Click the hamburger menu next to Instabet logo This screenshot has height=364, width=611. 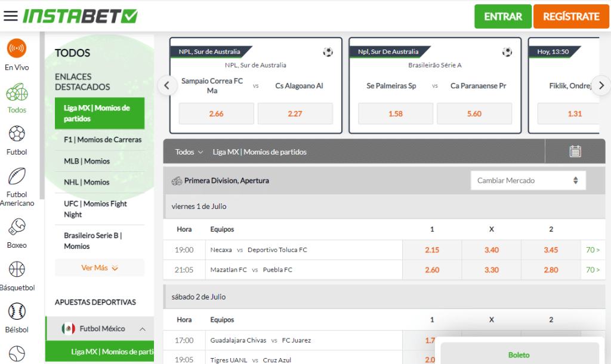(x=10, y=16)
